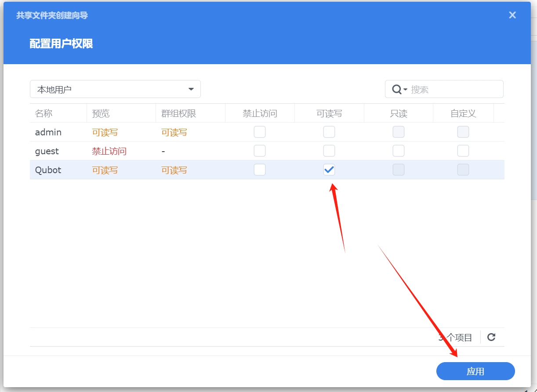This screenshot has height=392, width=537.
Task: Check 只读 for guest
Action: pos(399,151)
